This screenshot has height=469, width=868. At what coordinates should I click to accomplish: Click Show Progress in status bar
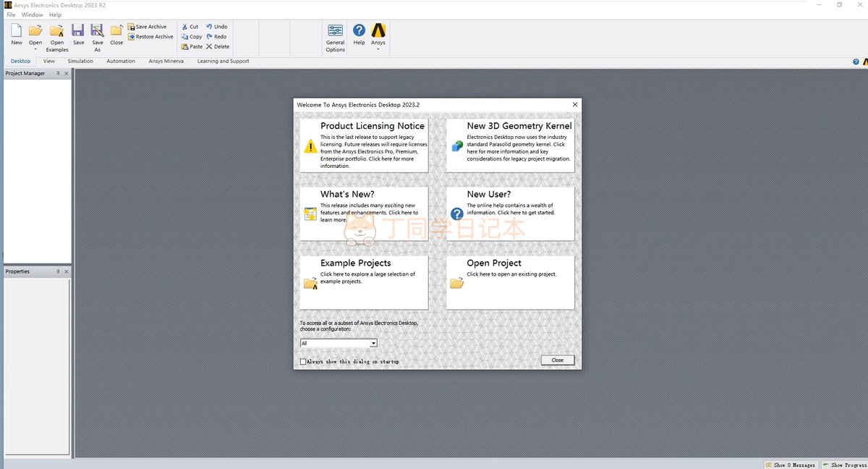(x=845, y=465)
